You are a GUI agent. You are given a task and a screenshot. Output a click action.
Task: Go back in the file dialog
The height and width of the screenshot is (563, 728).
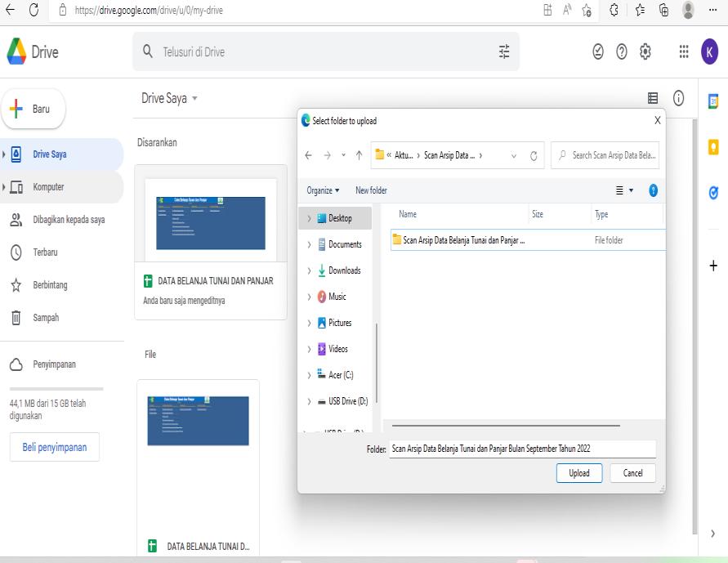[308, 155]
